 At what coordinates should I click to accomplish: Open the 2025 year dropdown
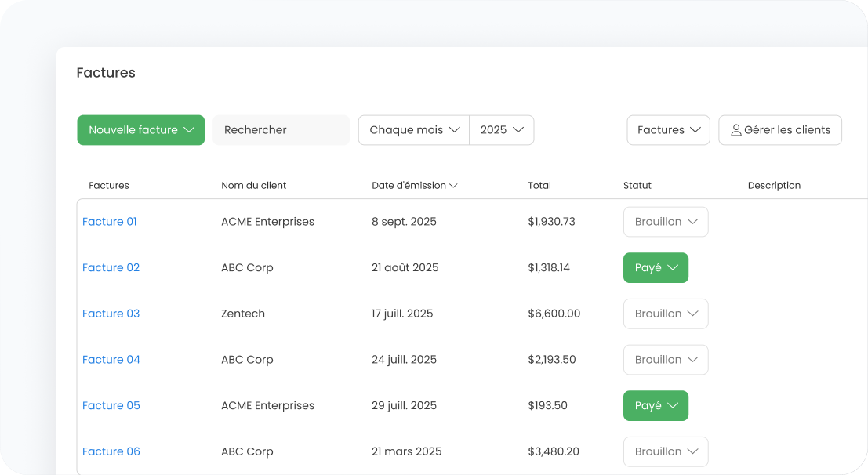[x=502, y=130]
